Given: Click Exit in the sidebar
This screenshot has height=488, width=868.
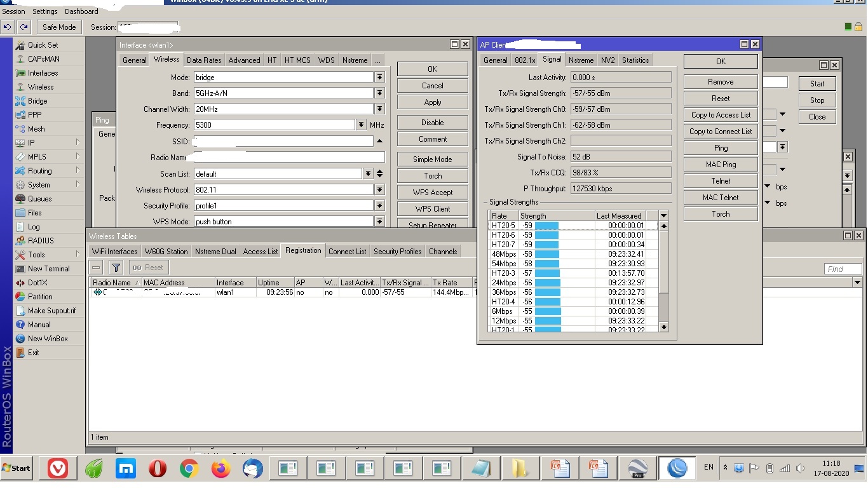Looking at the screenshot, I should tap(33, 353).
